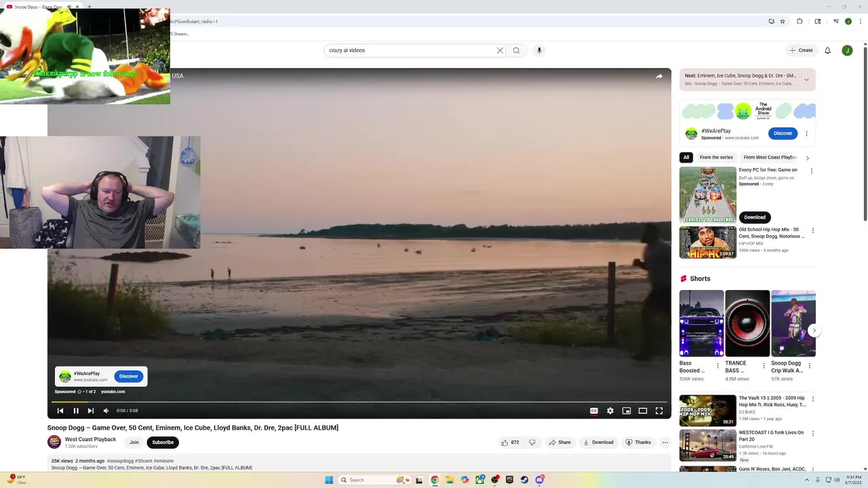This screenshot has height=488, width=868.
Task: Click the video progress bar
Action: click(x=359, y=402)
